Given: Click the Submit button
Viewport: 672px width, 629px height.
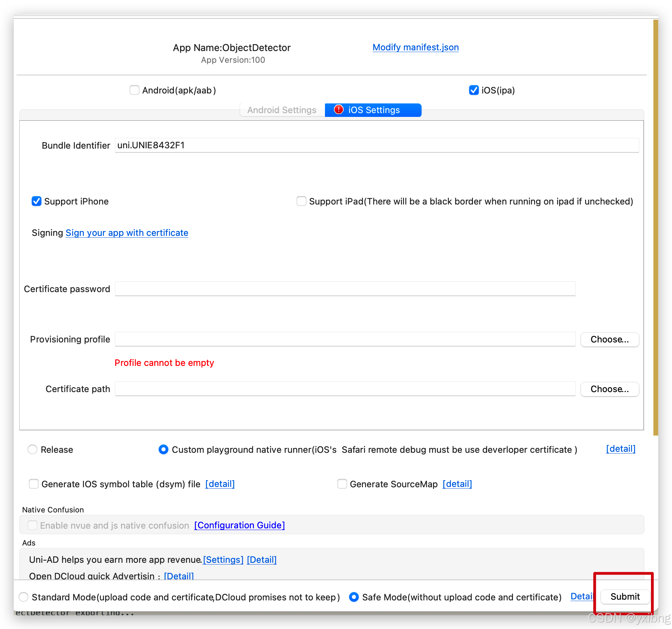Looking at the screenshot, I should coord(625,597).
